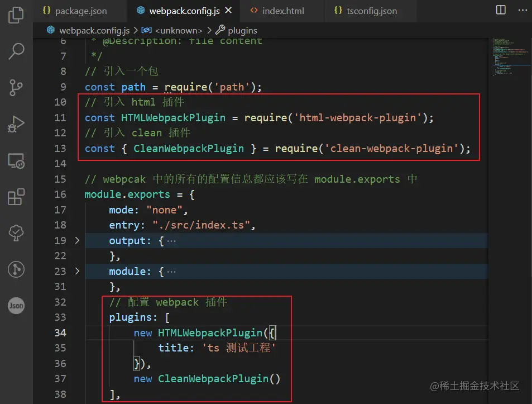This screenshot has width=532, height=404.
Task: Click the minimap code overview
Action: 510,56
